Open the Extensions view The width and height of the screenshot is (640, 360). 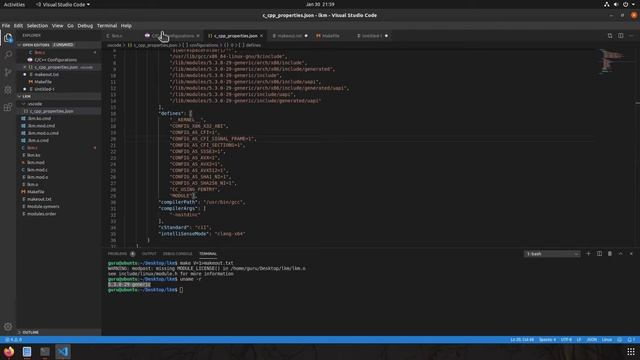(x=8, y=107)
